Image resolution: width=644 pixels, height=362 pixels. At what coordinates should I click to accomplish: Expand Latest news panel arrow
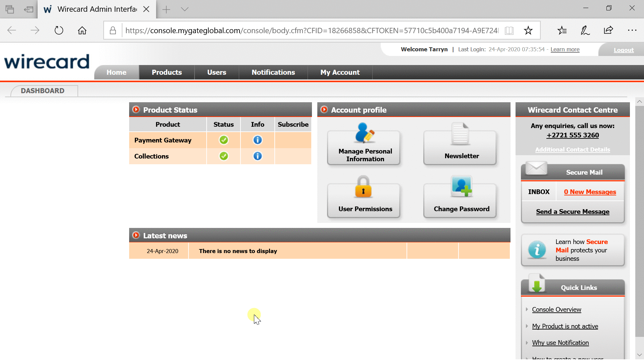point(136,235)
